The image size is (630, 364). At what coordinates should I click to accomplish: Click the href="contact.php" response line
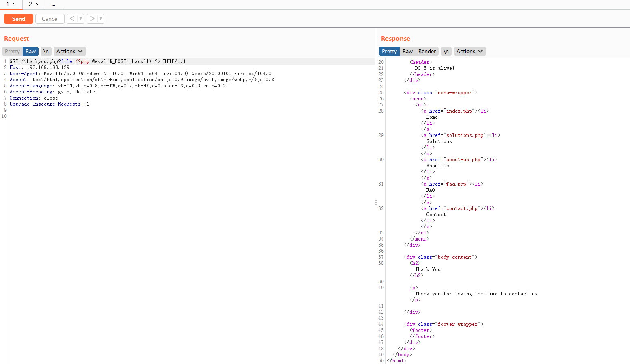[458, 208]
